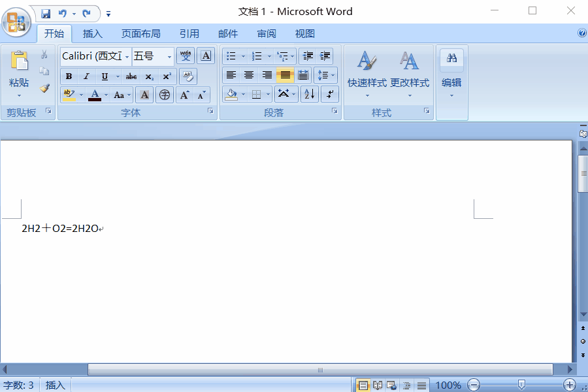Screen dimensions: 588x392
Task: Click the 粘贴 paste icon
Action: tap(19, 60)
